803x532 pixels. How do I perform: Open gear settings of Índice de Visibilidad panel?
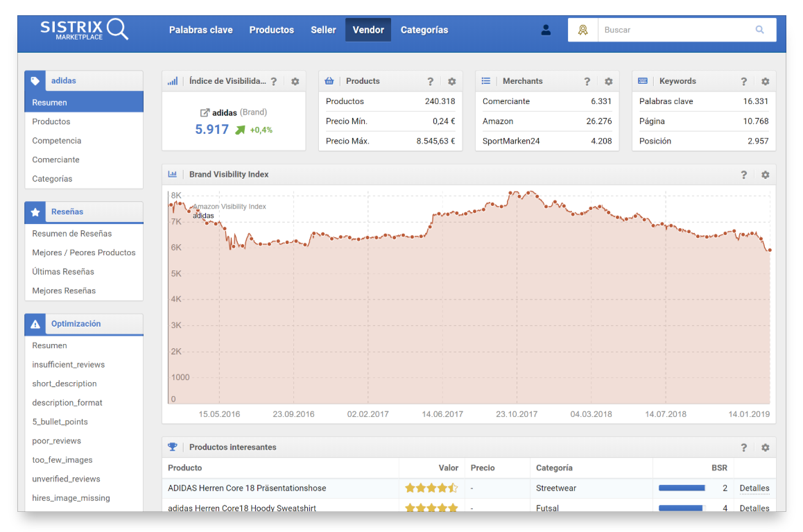(295, 81)
